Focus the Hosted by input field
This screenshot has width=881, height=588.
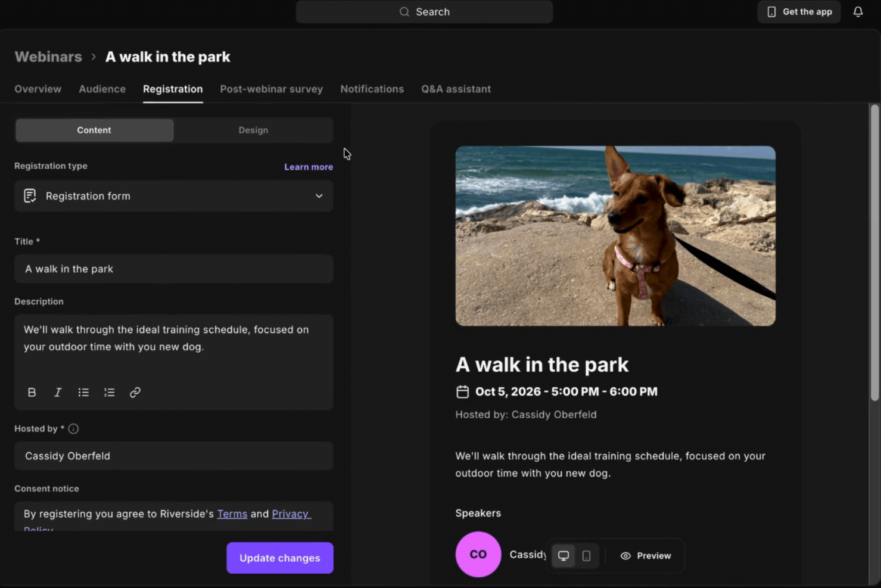pos(174,456)
